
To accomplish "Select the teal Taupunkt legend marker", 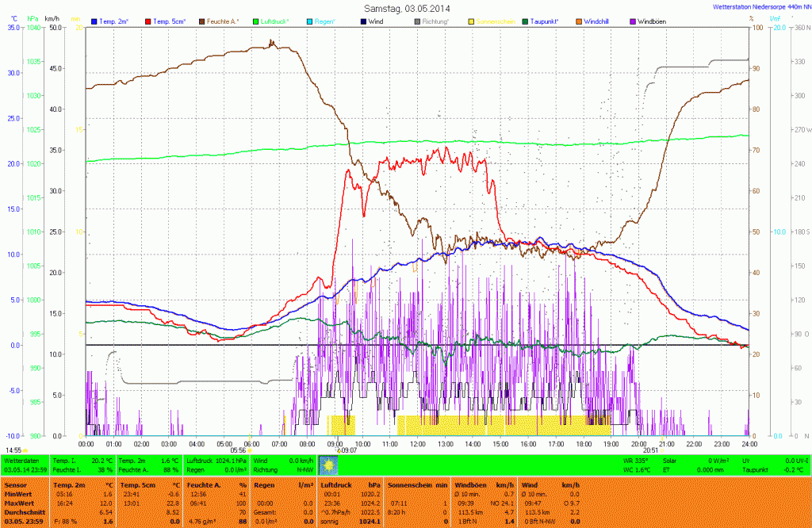I will (525, 21).
